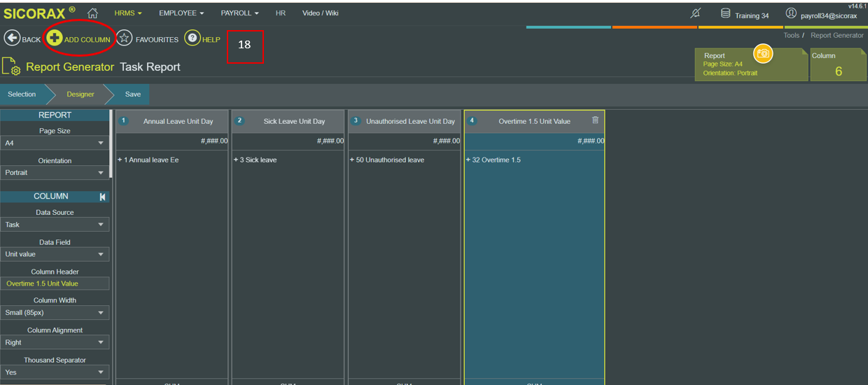
Task: Open Video / Wiki link
Action: coord(321,13)
